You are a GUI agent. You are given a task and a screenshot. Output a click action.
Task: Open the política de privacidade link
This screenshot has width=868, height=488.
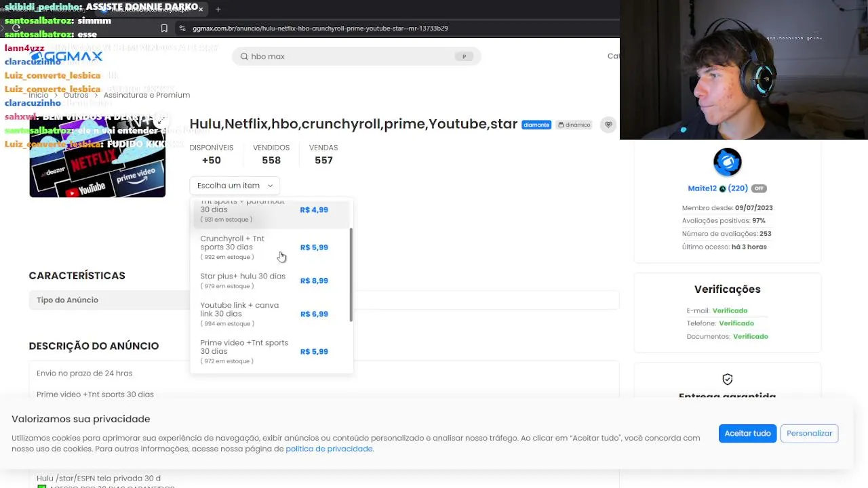point(329,449)
